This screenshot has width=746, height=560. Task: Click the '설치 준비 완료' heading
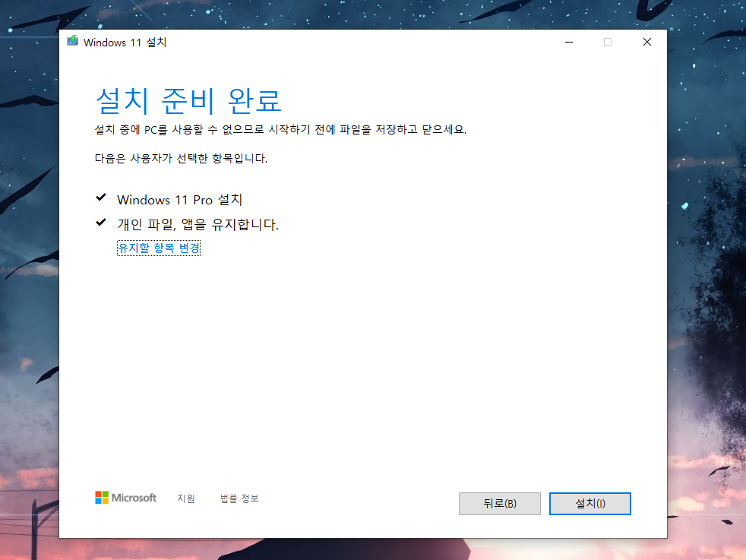(188, 100)
